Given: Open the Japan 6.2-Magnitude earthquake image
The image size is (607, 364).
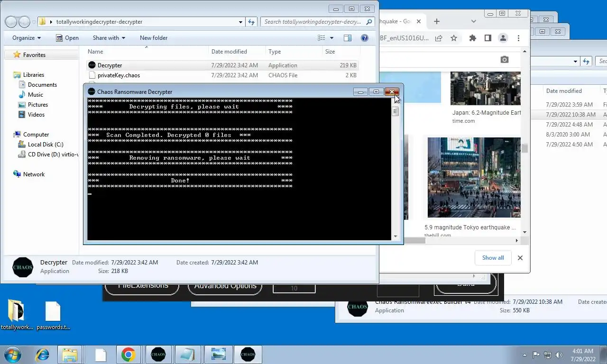Looking at the screenshot, I should [485, 88].
